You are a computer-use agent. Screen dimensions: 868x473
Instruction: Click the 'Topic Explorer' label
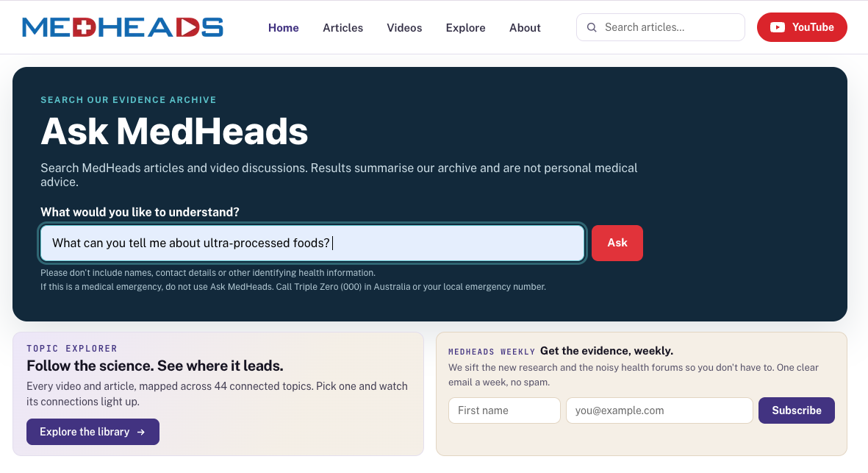pyautogui.click(x=72, y=349)
